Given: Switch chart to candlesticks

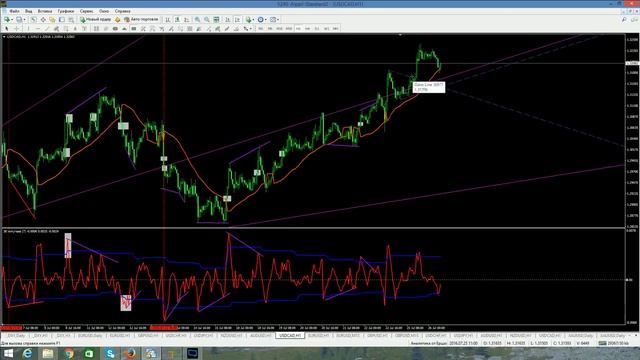Looking at the screenshot, I should [177, 19].
